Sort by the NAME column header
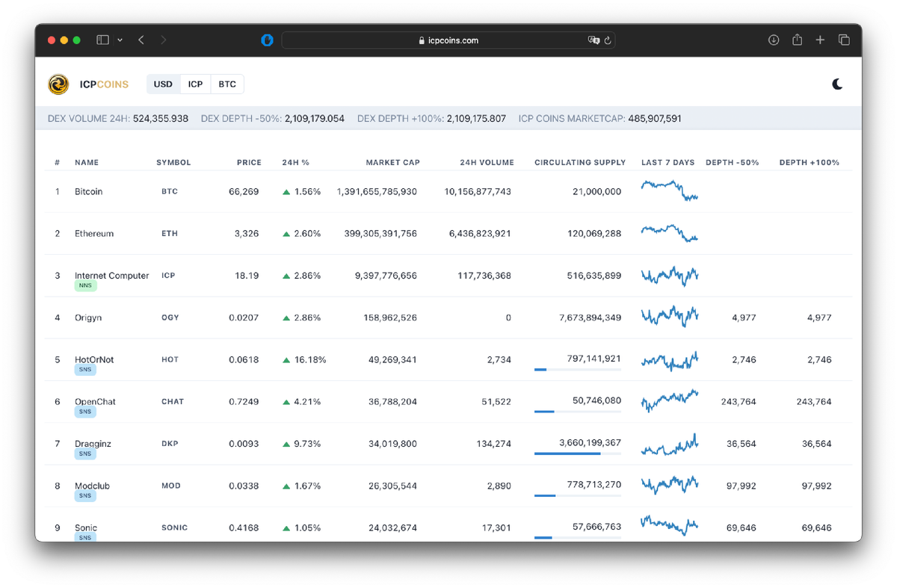897x588 pixels. coord(87,162)
